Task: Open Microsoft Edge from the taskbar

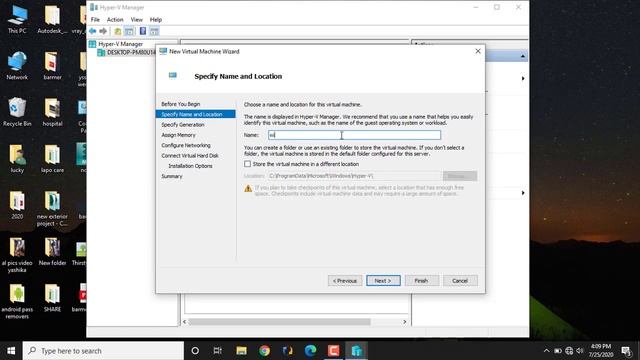Action: 311,351
